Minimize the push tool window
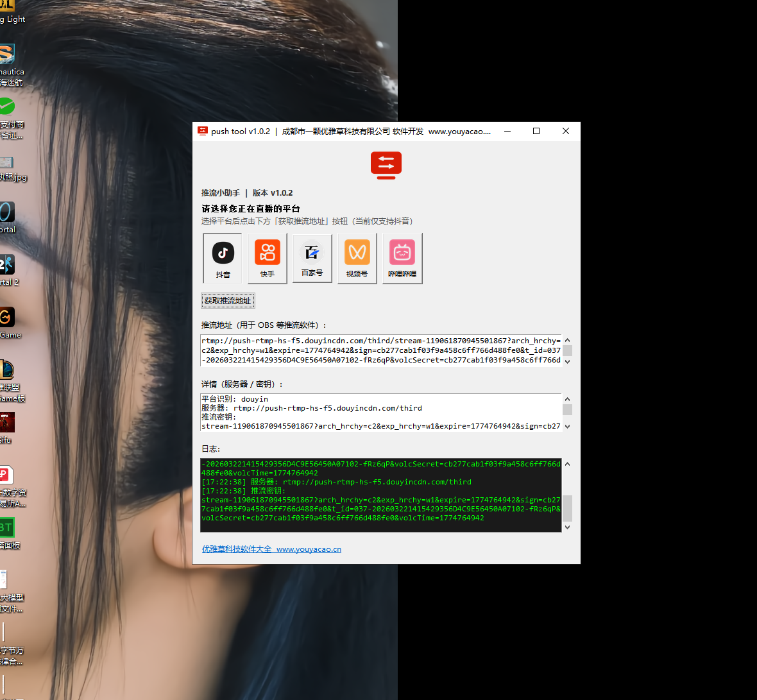This screenshot has width=757, height=700. 507,132
